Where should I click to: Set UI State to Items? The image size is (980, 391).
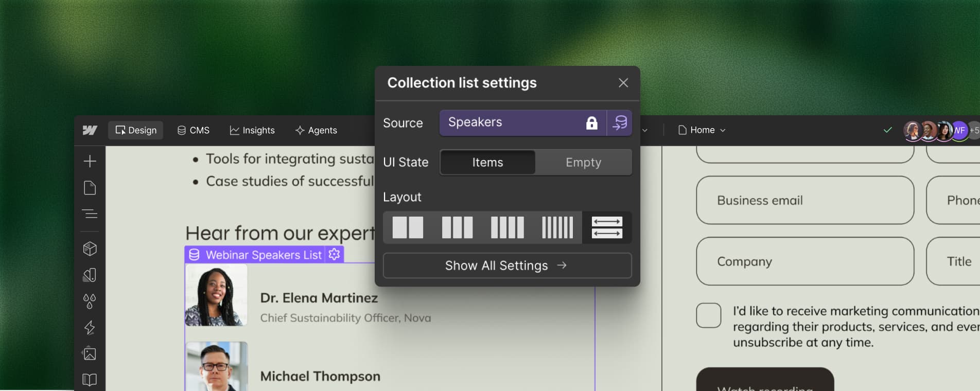487,163
